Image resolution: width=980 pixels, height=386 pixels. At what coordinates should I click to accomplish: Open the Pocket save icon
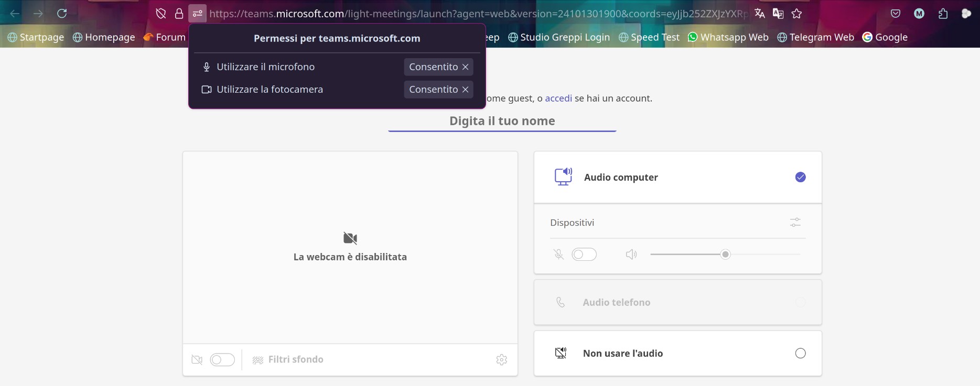[896, 14]
